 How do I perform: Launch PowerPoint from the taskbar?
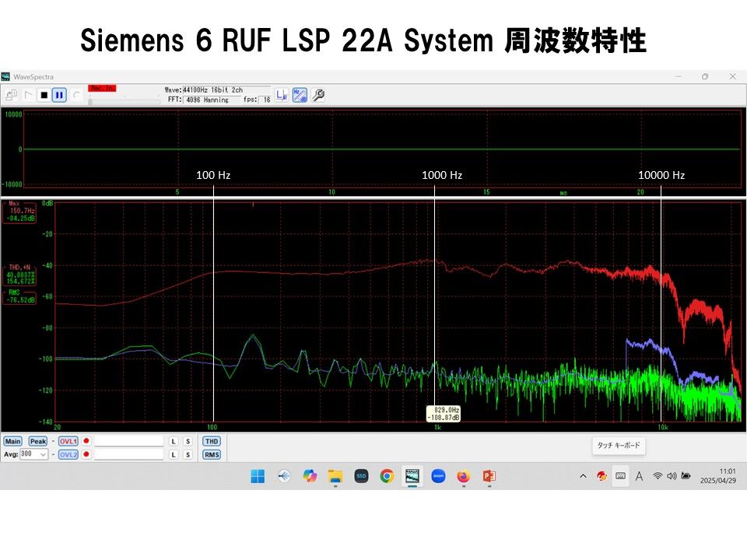pyautogui.click(x=489, y=476)
